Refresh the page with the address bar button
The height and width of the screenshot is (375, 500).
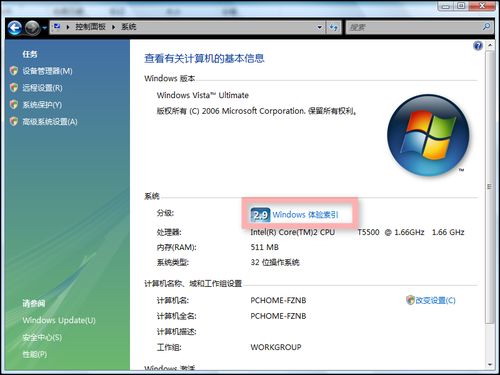pyautogui.click(x=334, y=27)
